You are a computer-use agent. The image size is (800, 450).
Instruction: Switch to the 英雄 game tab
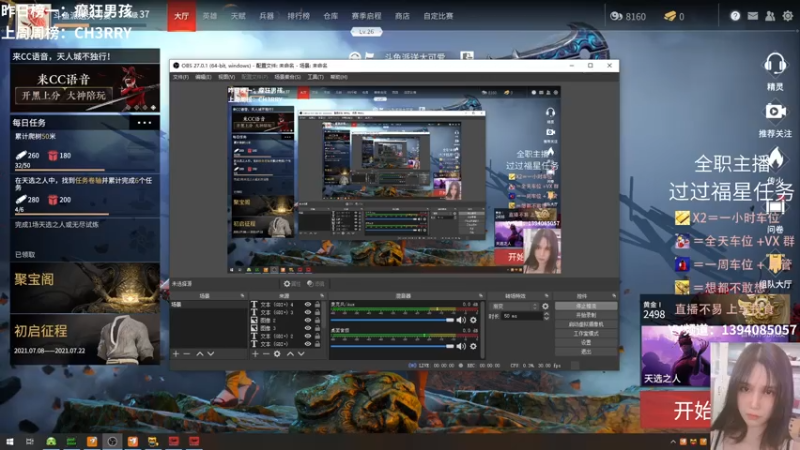coord(210,16)
